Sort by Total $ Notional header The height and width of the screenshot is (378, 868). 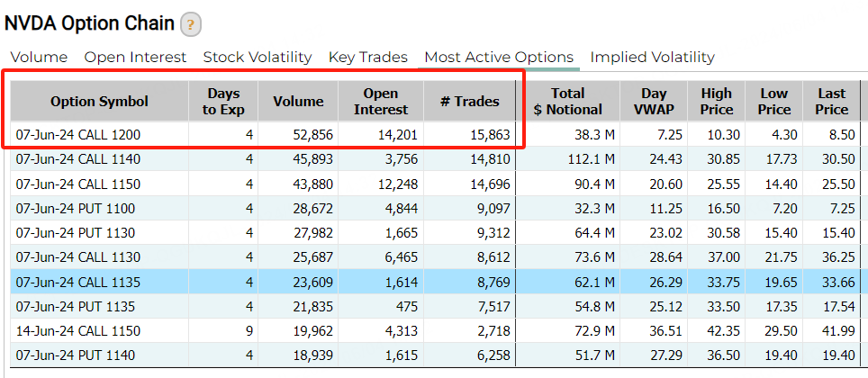(x=568, y=102)
